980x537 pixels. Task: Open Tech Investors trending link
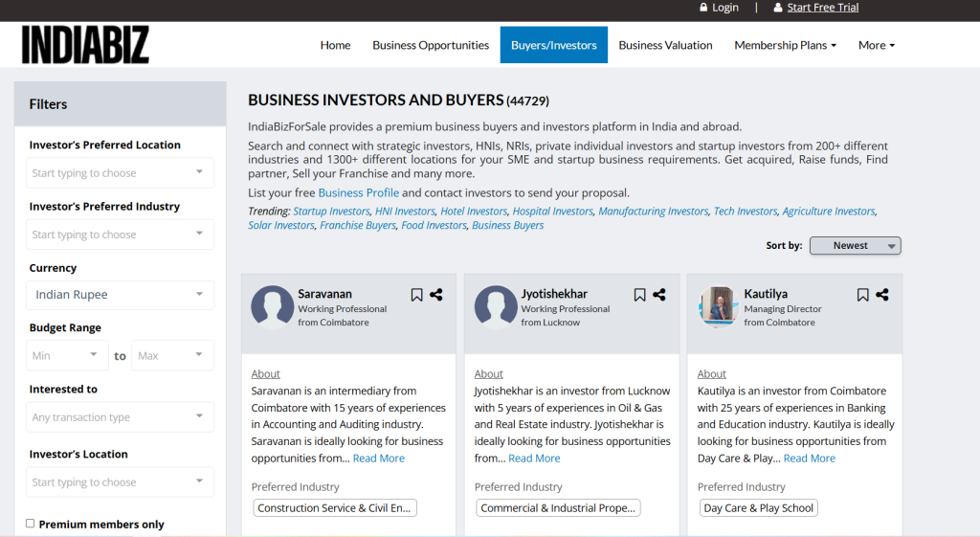[x=745, y=212]
